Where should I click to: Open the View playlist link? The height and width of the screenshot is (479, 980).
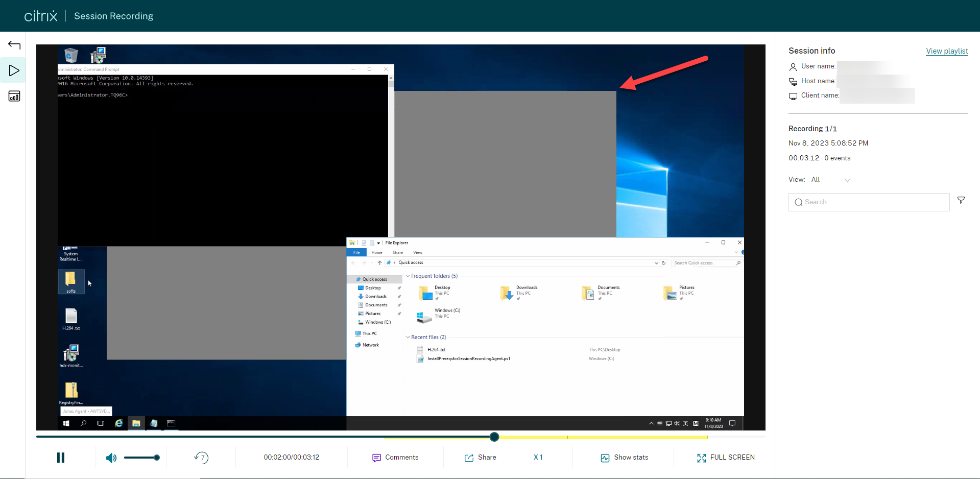click(x=947, y=51)
